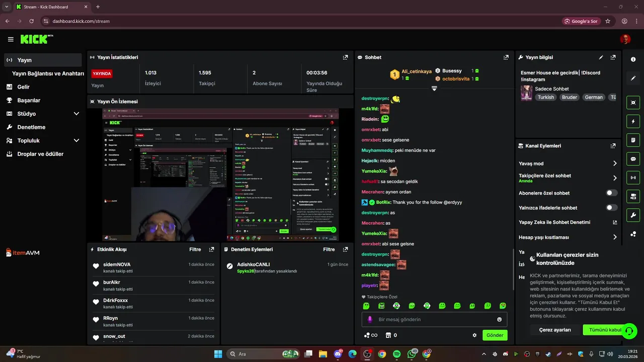Viewport: 644px width, 362px height.
Task: Pop out the Yayın Ön İzlemesi panel
Action: tap(345, 102)
